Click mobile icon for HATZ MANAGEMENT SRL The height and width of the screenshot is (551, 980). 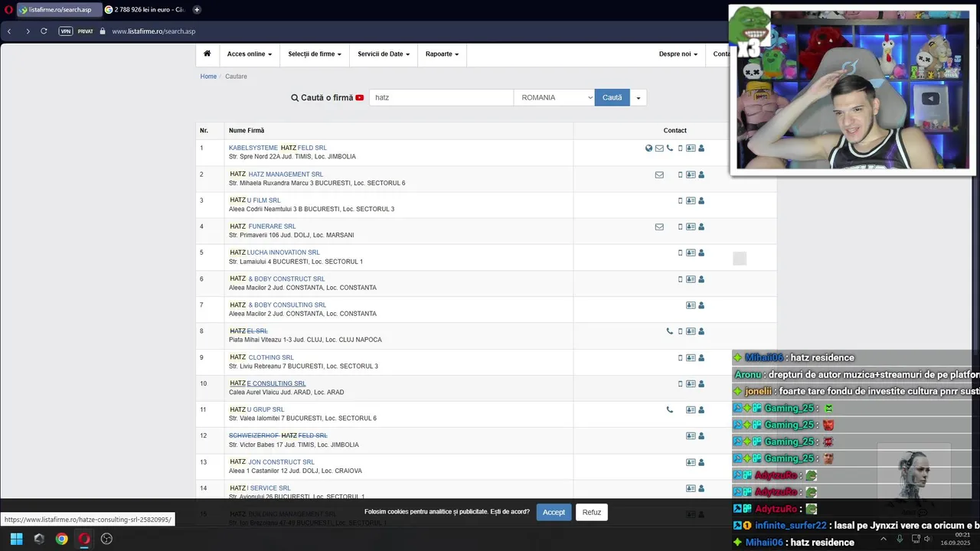(680, 174)
